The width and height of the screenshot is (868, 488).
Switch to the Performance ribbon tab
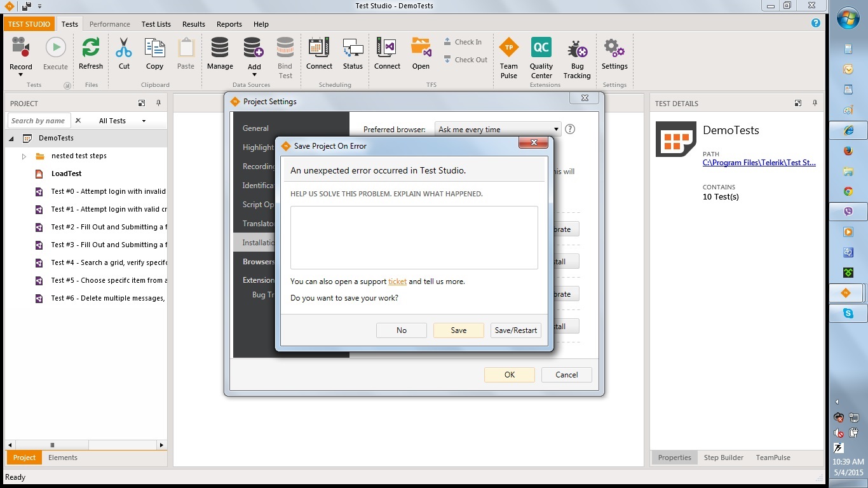(x=110, y=24)
